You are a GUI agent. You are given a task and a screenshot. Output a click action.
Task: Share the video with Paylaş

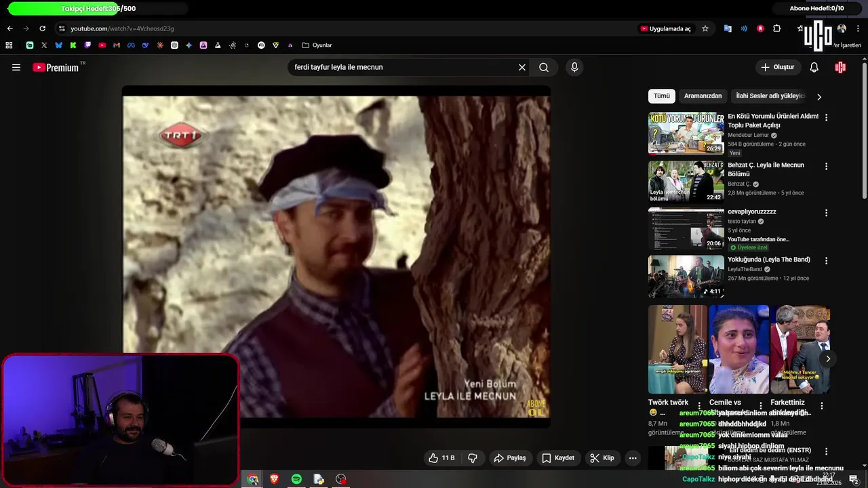pyautogui.click(x=510, y=458)
